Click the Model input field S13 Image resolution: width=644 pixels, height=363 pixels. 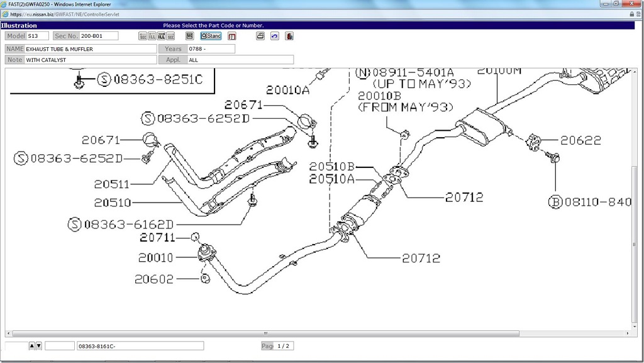click(38, 36)
